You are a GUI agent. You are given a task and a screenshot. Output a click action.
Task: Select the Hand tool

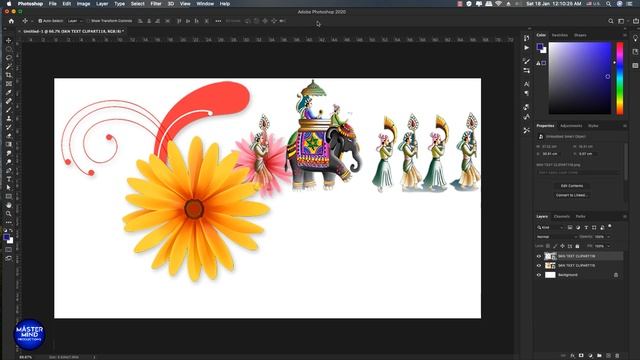click(9, 205)
